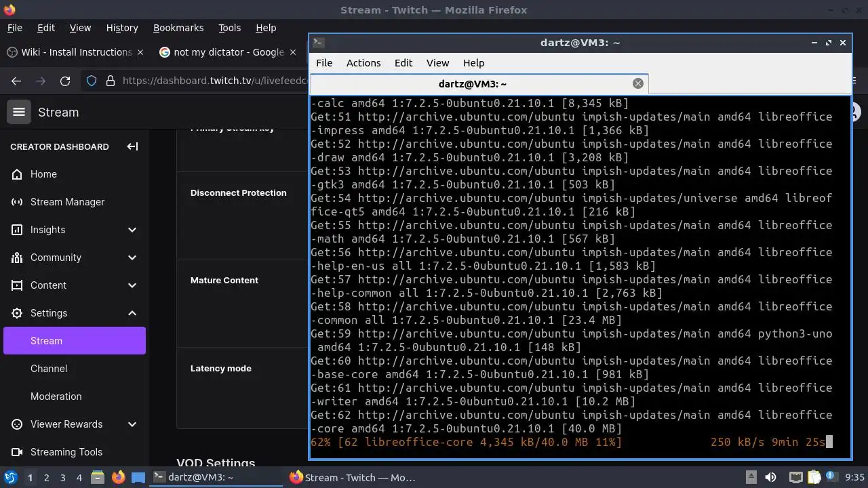Open the LXQt application menu
868x488 pixels.
[x=11, y=478]
